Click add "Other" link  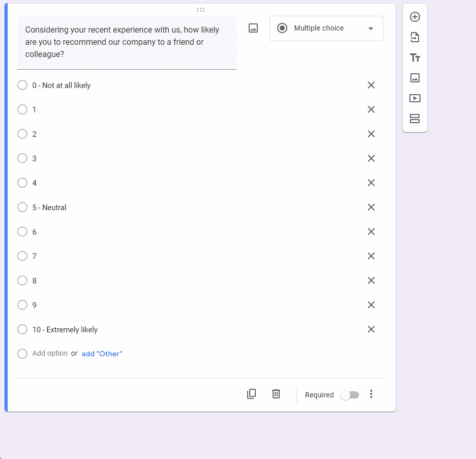click(x=102, y=353)
